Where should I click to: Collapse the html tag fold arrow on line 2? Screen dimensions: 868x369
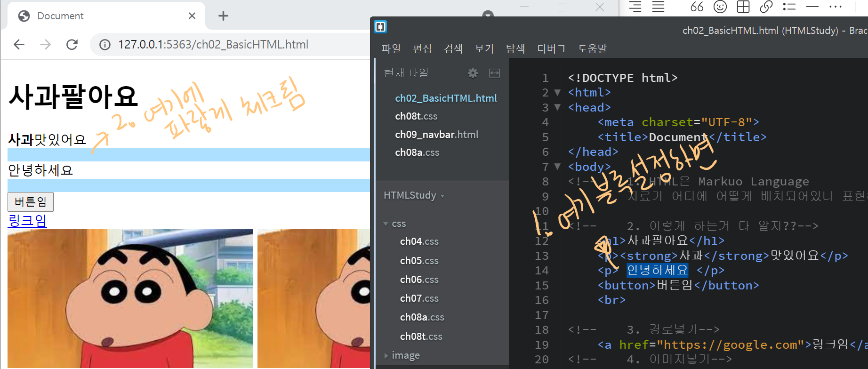coord(557,93)
